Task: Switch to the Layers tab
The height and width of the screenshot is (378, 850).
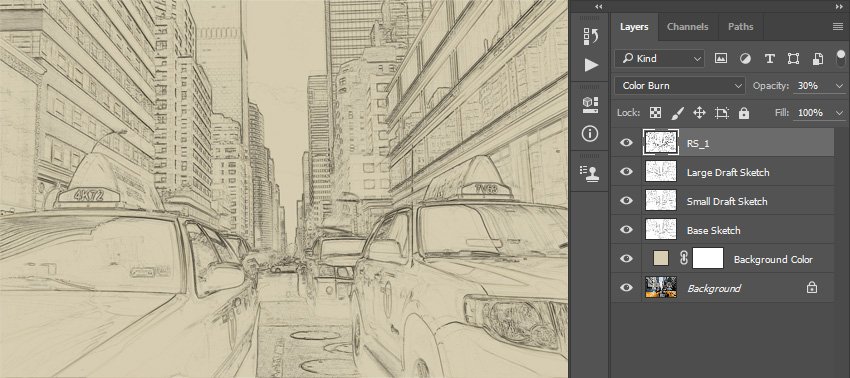Action: point(634,27)
